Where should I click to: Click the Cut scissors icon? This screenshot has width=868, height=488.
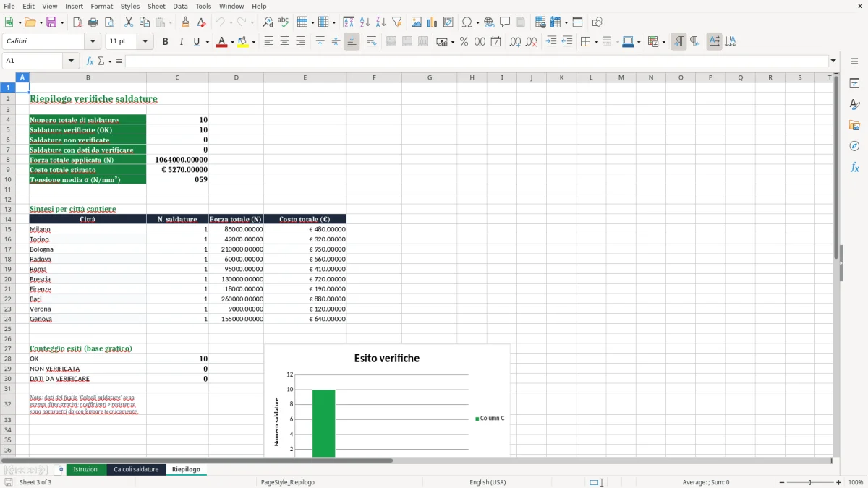(x=129, y=22)
